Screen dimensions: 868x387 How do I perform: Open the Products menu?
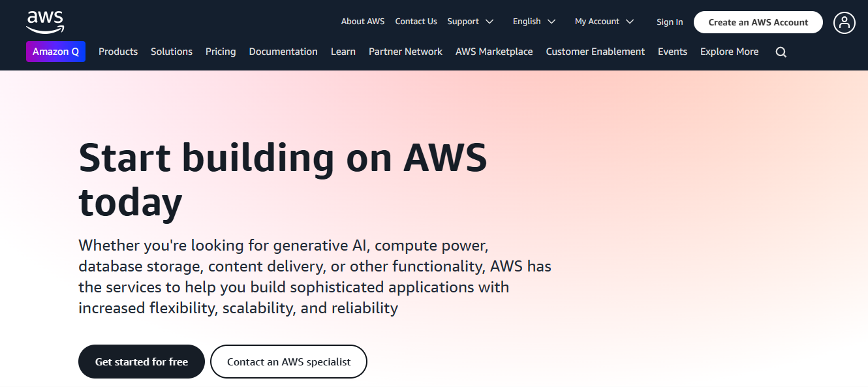tap(118, 52)
